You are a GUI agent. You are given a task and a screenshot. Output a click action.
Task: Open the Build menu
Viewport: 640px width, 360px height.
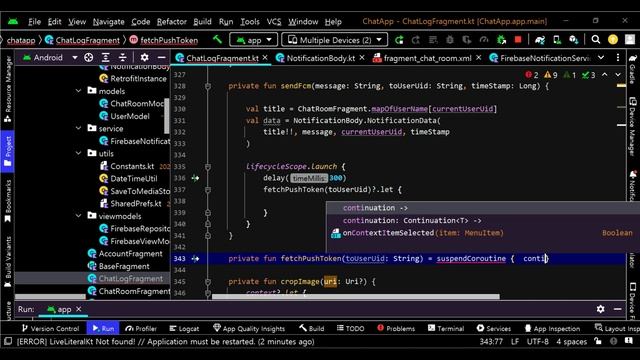202,22
